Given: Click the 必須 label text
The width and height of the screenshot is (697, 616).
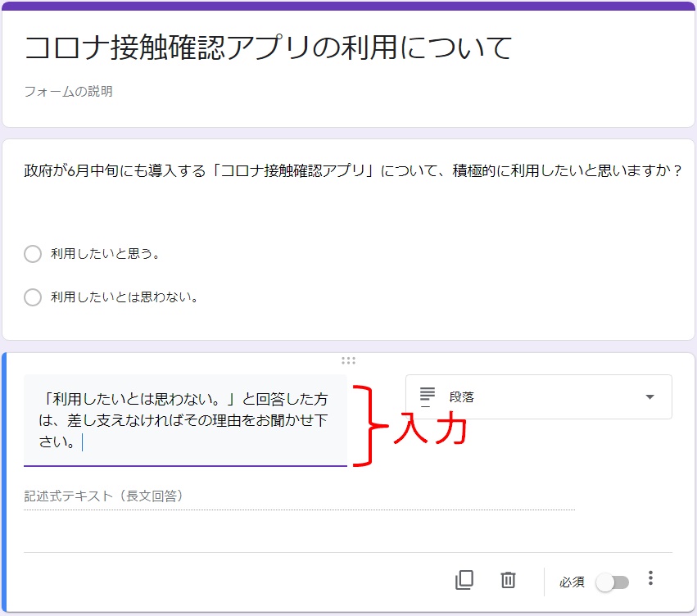Looking at the screenshot, I should 572,582.
